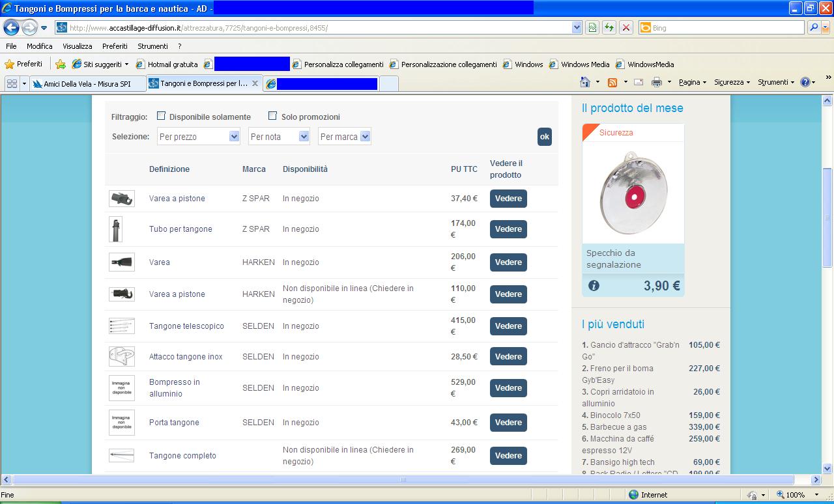Open Preferiti favorites star button
834x504 pixels.
[23, 64]
